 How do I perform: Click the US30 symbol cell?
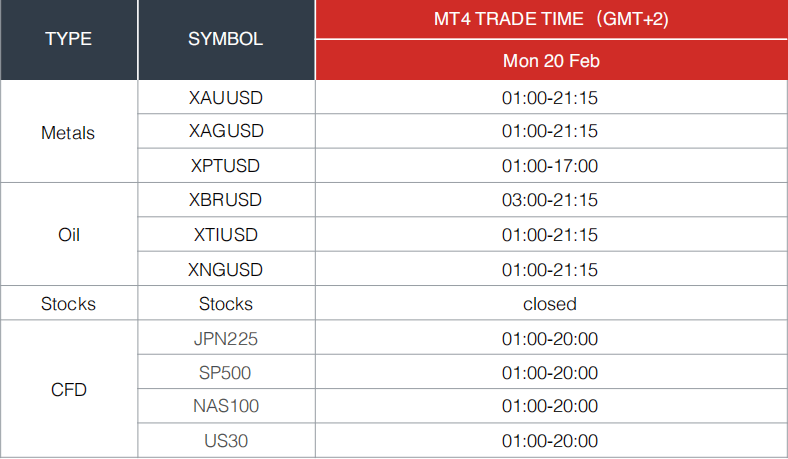[x=226, y=441]
